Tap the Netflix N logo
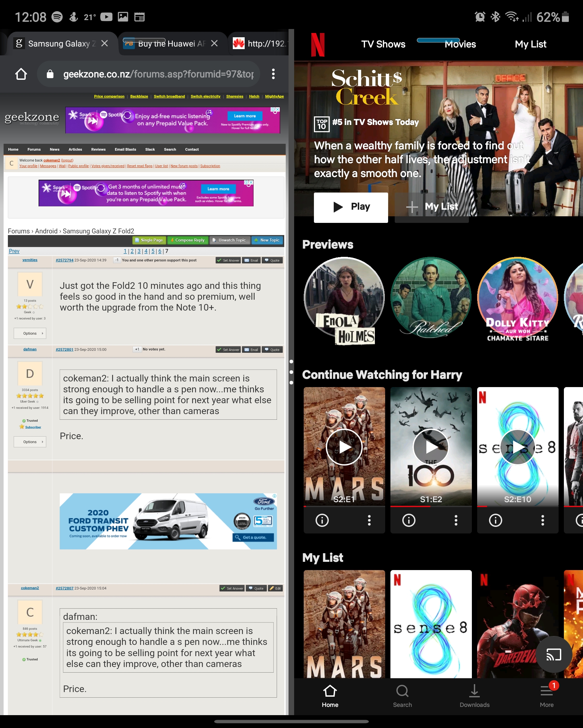The width and height of the screenshot is (583, 728). click(x=318, y=45)
